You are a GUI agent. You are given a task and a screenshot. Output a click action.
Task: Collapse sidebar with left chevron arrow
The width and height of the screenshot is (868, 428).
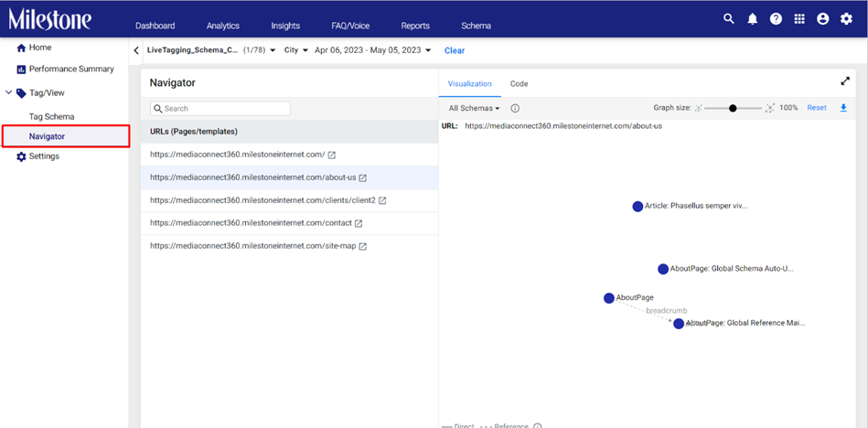pos(136,51)
